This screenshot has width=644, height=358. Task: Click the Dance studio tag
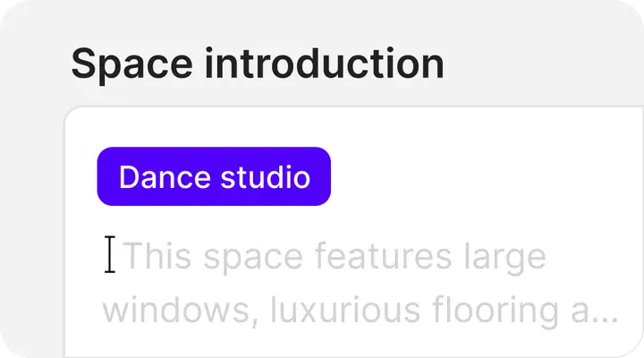click(x=214, y=176)
